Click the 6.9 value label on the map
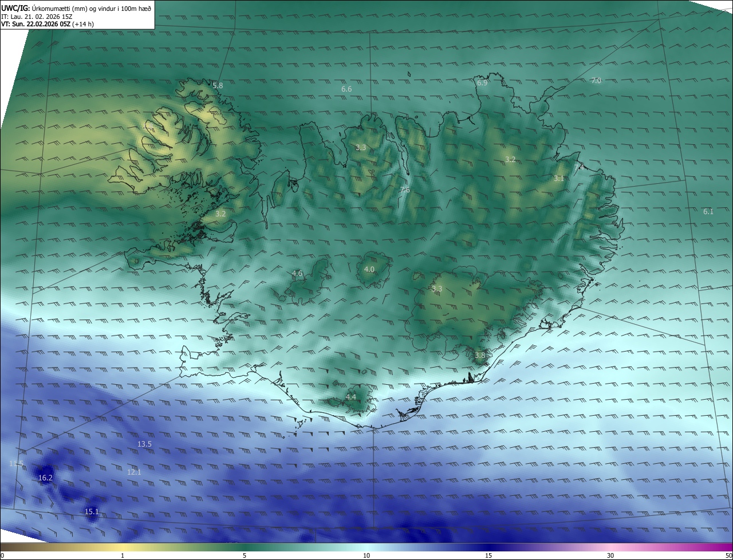 (482, 83)
